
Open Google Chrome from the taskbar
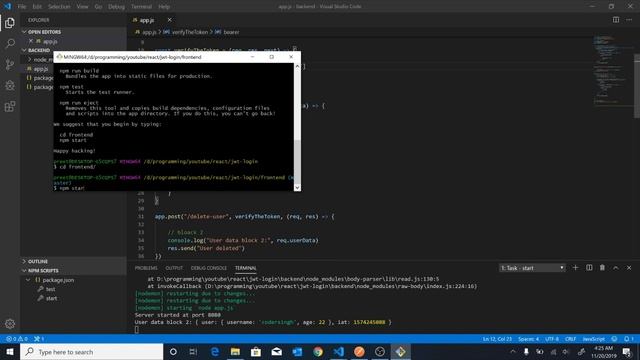click(318, 351)
